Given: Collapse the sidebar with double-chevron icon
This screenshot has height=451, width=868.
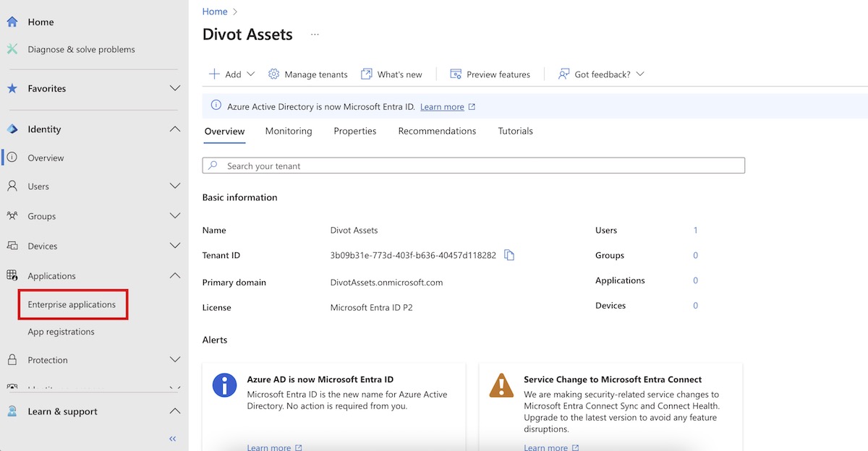Looking at the screenshot, I should [x=173, y=439].
